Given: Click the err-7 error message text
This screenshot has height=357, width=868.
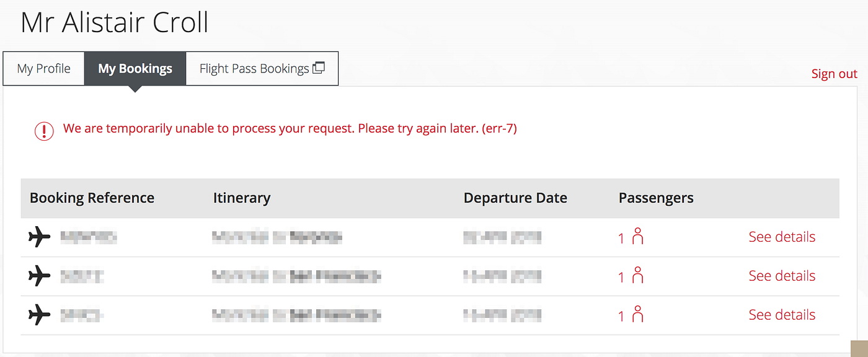Looking at the screenshot, I should coord(290,129).
